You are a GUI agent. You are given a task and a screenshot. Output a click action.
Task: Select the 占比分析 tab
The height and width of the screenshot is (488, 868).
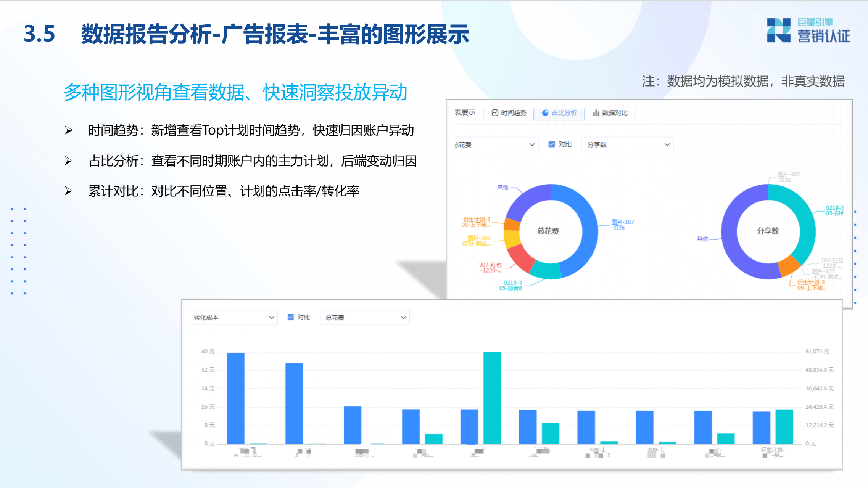(559, 113)
